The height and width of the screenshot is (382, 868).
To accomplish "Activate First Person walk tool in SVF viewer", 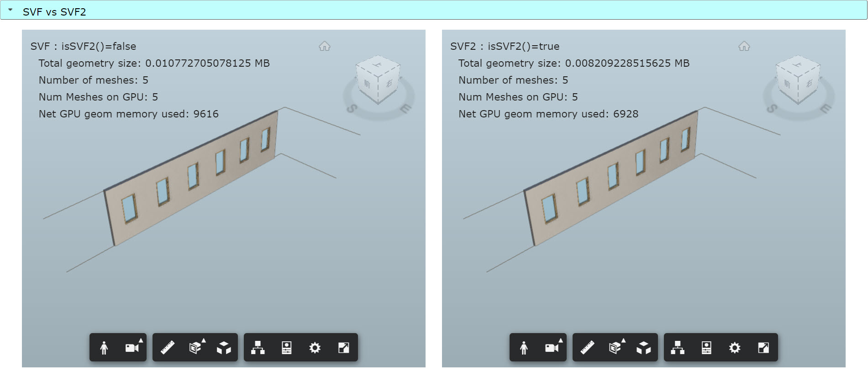I will (x=104, y=348).
